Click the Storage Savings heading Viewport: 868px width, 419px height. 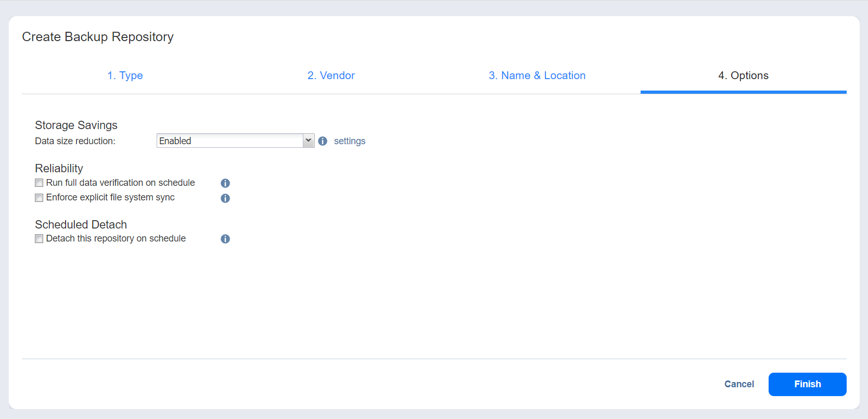click(x=76, y=125)
